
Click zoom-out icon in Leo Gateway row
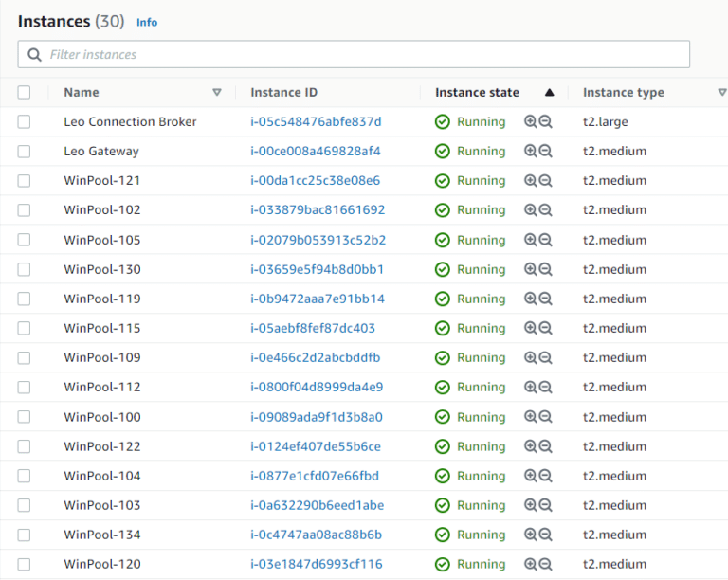coord(546,151)
